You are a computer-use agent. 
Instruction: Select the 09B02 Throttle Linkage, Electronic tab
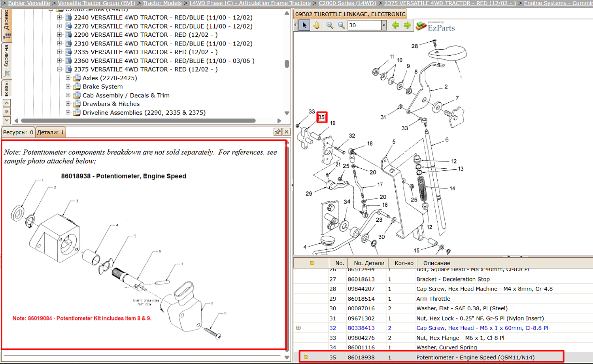pyautogui.click(x=350, y=14)
